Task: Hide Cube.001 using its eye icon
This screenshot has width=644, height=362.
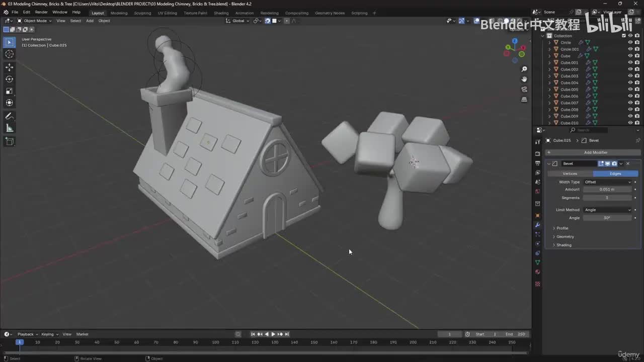Action: click(x=630, y=62)
